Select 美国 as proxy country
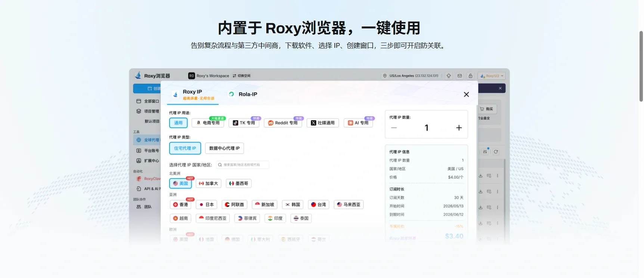Viewport: 644px width, 278px height. coord(180,183)
